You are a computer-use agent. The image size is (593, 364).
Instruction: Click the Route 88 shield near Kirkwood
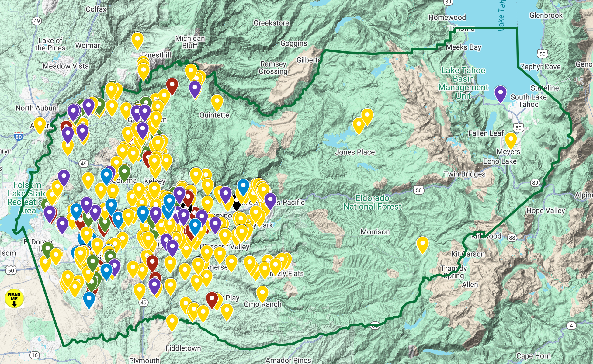click(x=512, y=237)
